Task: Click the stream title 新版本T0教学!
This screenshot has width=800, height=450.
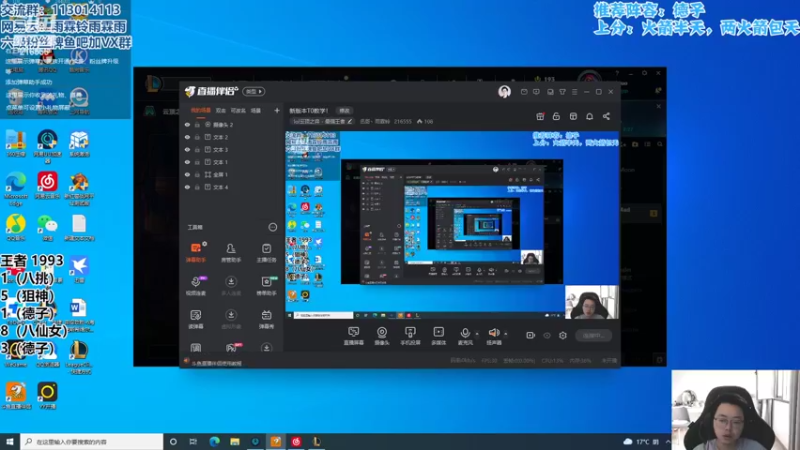Action: [309, 111]
